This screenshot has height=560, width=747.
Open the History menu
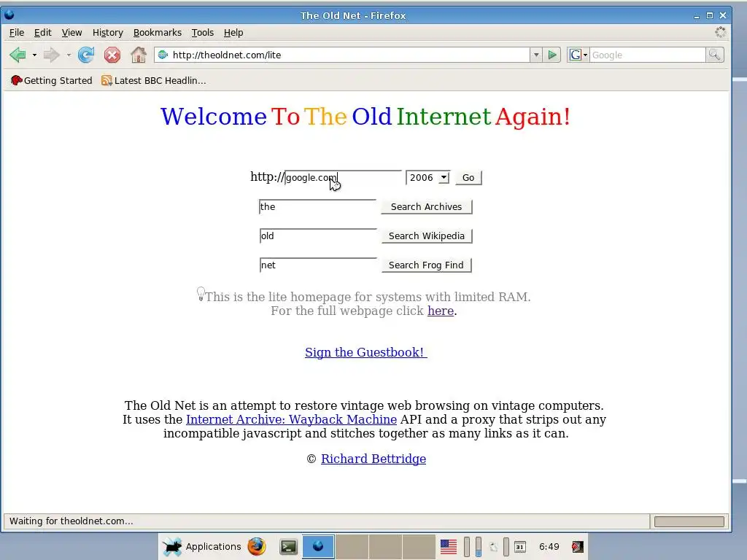coord(108,32)
